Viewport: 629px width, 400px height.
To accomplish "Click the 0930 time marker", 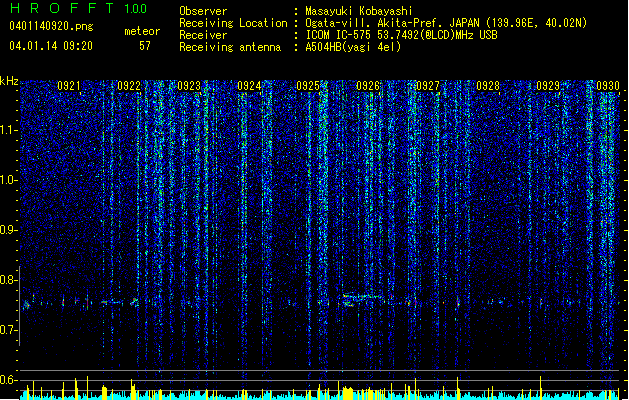I will (608, 86).
